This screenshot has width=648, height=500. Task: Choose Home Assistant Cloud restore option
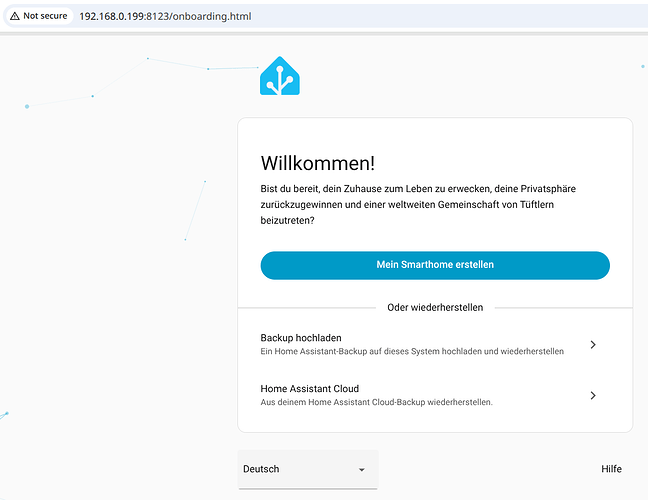[x=435, y=395]
